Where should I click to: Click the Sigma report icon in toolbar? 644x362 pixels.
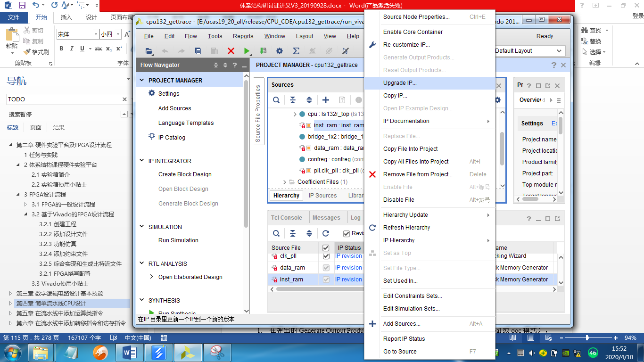pos(296,51)
